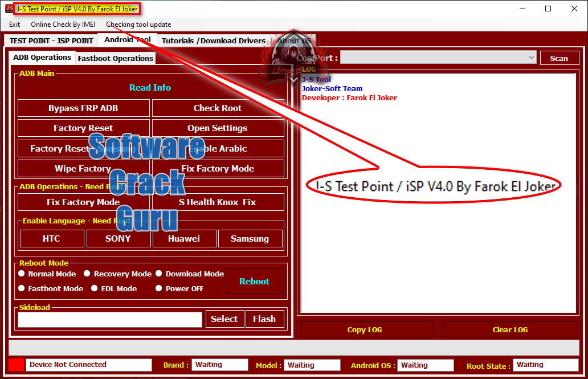Open Online Check By IMEI menu

click(63, 25)
